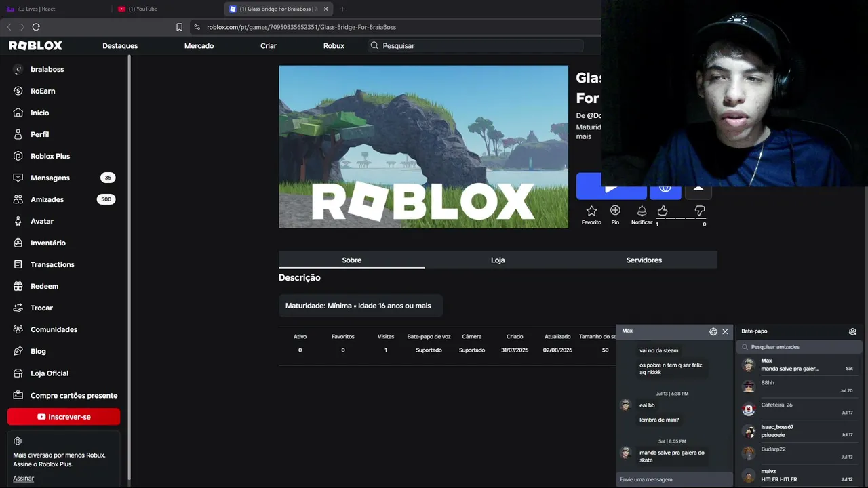Click the Roblox Plus sidebar icon
Image resolution: width=868 pixels, height=488 pixels.
coord(18,156)
